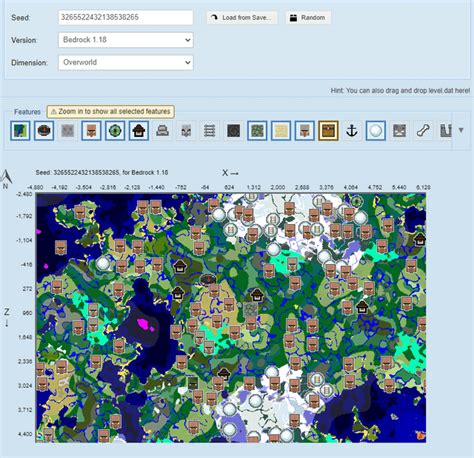Image resolution: width=474 pixels, height=458 pixels.
Task: Enable the Shipwreck anchor icon
Action: pos(352,130)
